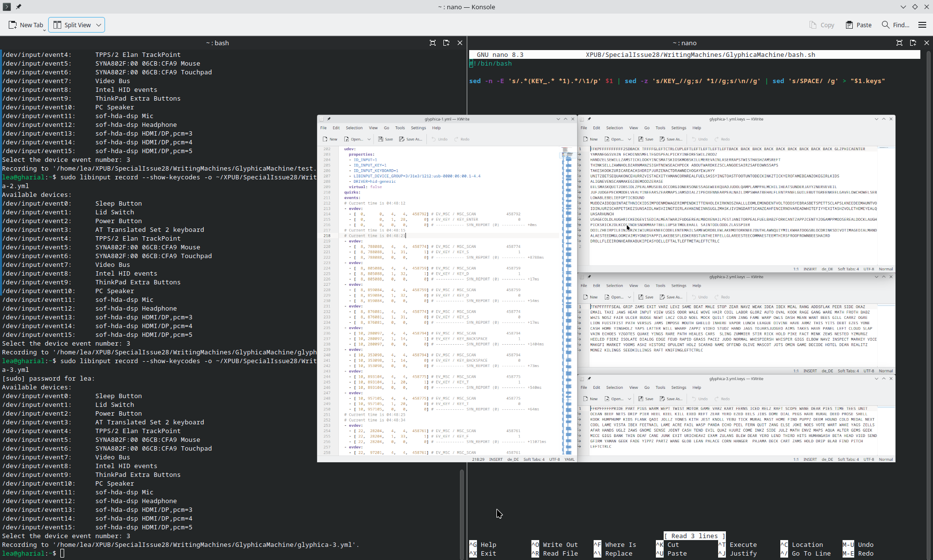Open Go menu in glyphica-3.yml.keys KWrite

pos(647,387)
